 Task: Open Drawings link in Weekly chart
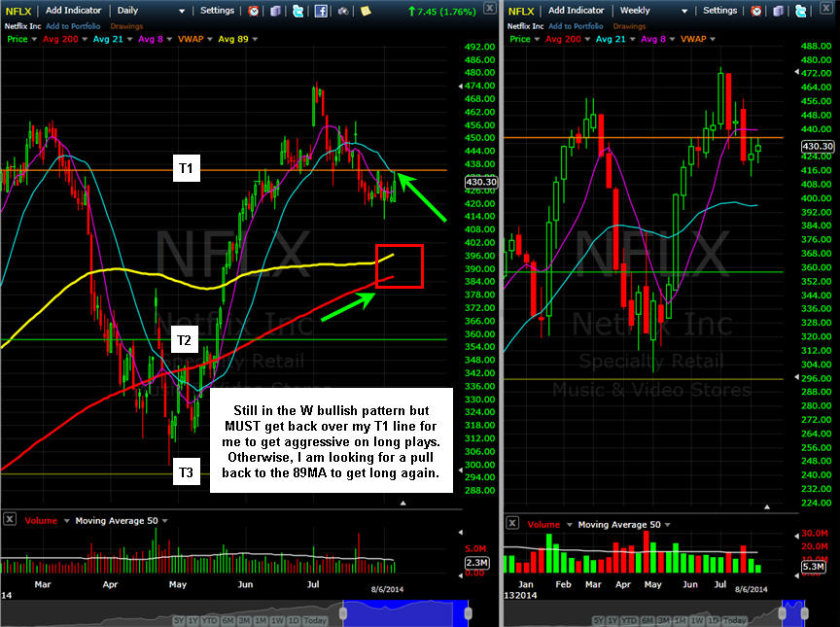[629, 25]
